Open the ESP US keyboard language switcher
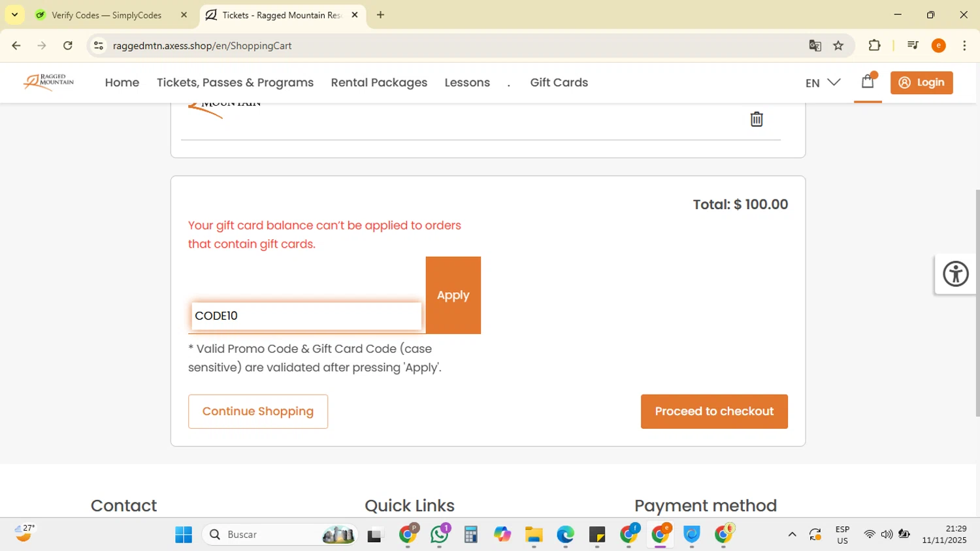The image size is (980, 551). point(843,535)
